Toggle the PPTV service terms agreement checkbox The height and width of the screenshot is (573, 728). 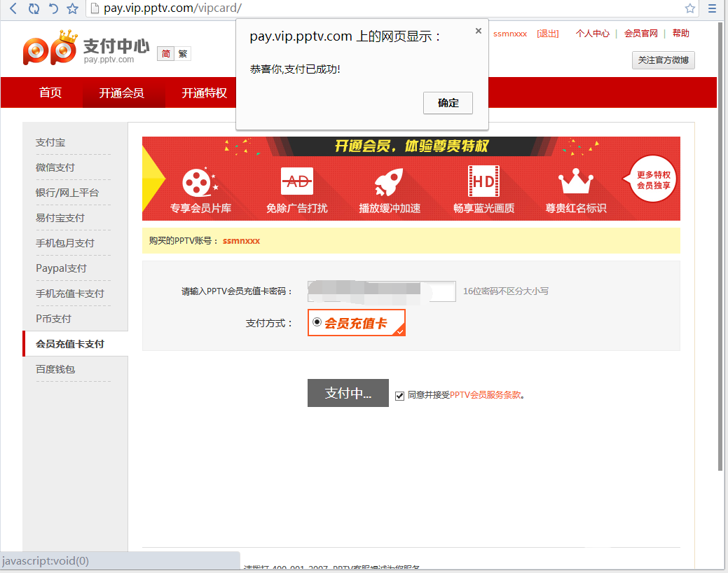400,396
